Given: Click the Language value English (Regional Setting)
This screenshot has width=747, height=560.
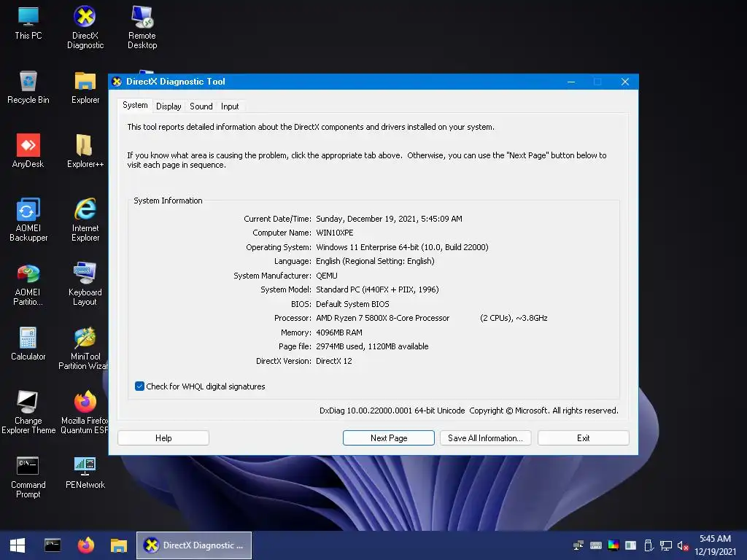Looking at the screenshot, I should click(x=375, y=262).
